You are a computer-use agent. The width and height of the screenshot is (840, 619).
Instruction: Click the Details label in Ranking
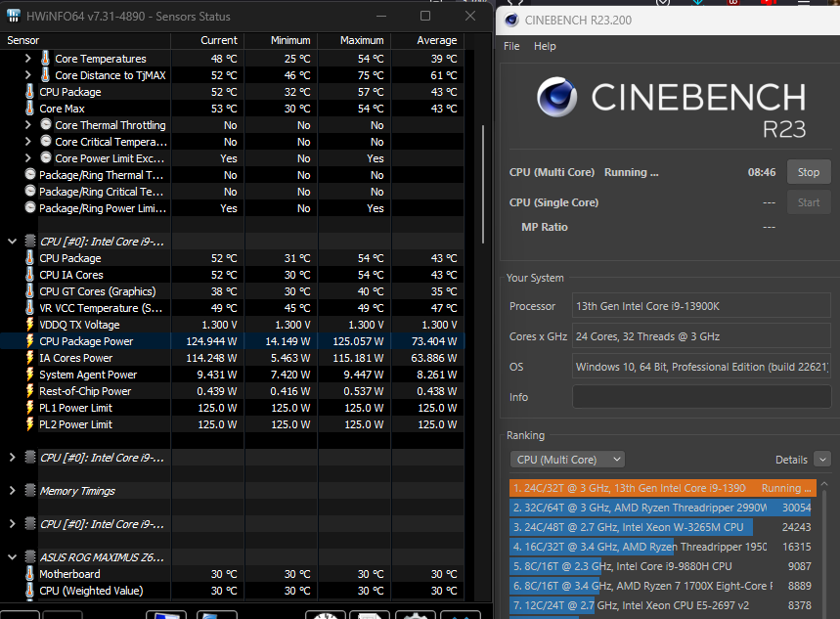[x=791, y=460]
